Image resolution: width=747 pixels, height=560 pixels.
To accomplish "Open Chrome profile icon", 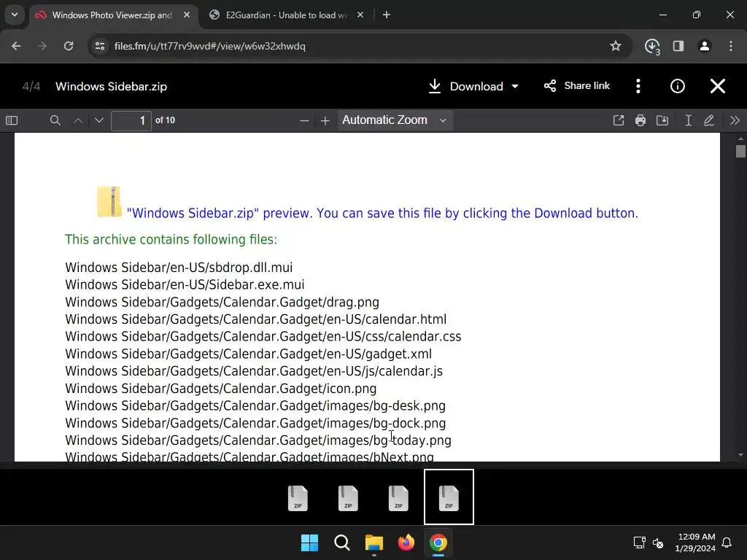I will [705, 46].
